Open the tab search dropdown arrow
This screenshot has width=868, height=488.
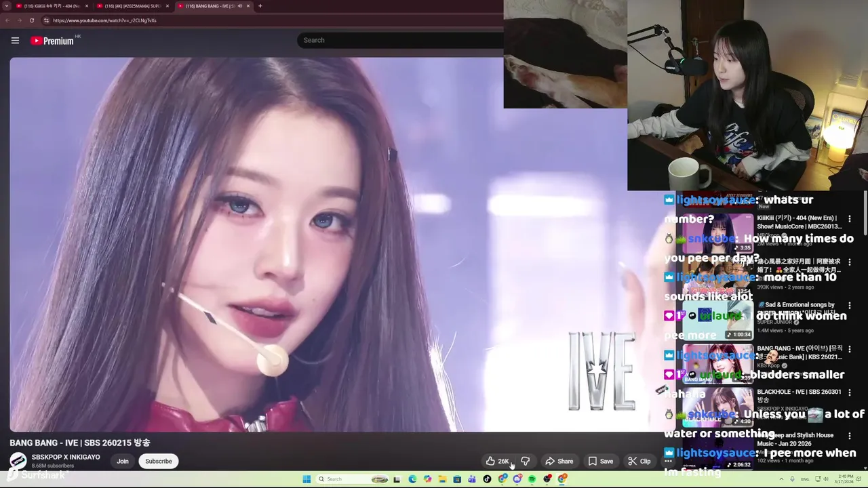(8, 6)
